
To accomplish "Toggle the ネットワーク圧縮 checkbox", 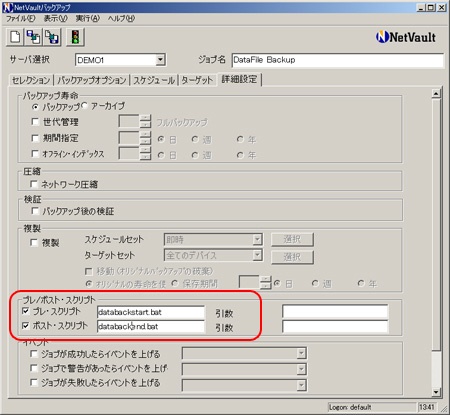I will pos(34,184).
